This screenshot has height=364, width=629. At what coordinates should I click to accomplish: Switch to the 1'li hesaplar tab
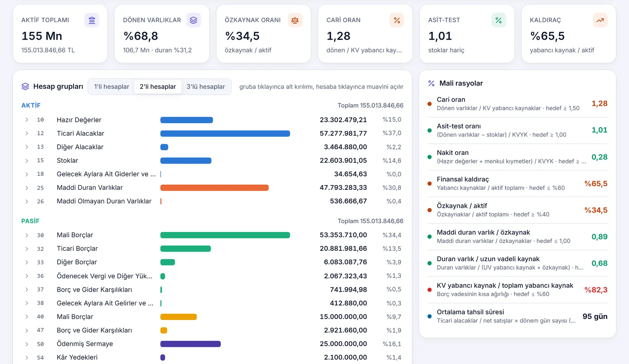(112, 86)
